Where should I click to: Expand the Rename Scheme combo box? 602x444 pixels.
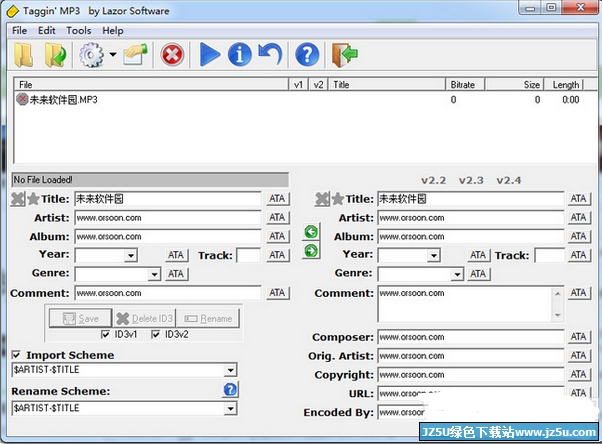(x=230, y=408)
